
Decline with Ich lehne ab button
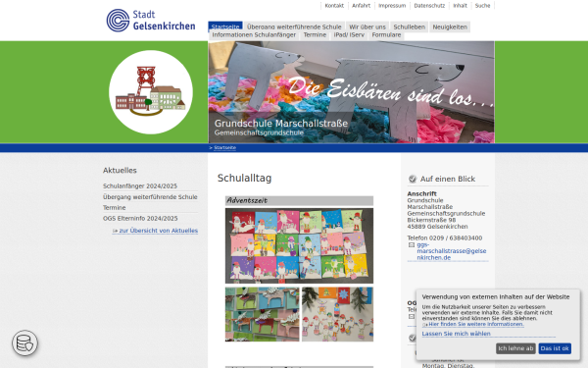pos(515,348)
